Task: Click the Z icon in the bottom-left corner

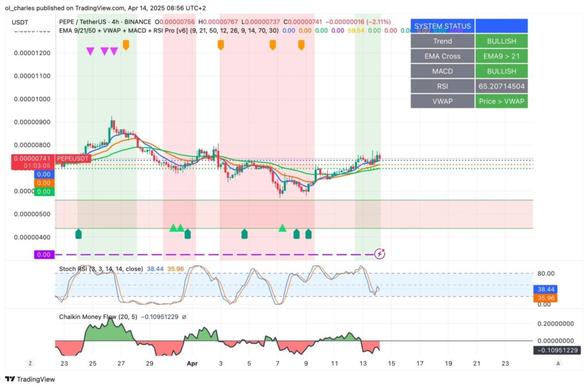Action: coord(30,363)
